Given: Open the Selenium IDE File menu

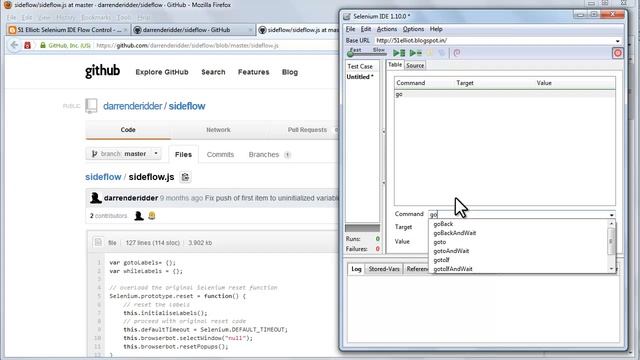Looking at the screenshot, I should coord(350,29).
